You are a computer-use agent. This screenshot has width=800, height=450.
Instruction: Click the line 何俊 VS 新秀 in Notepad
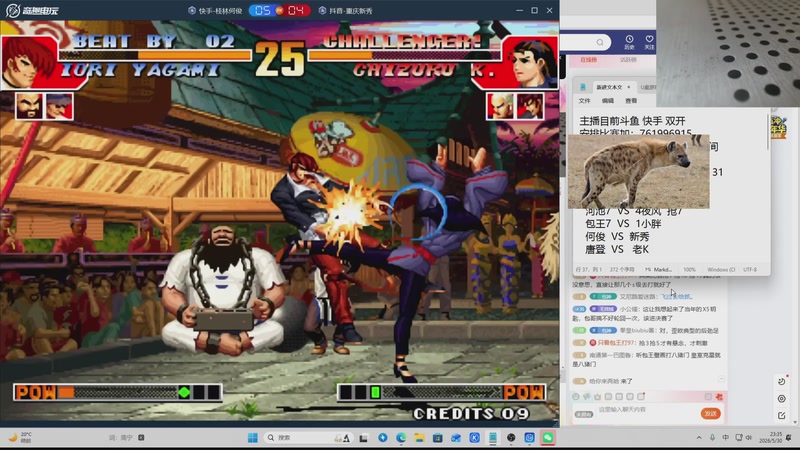(x=617, y=237)
